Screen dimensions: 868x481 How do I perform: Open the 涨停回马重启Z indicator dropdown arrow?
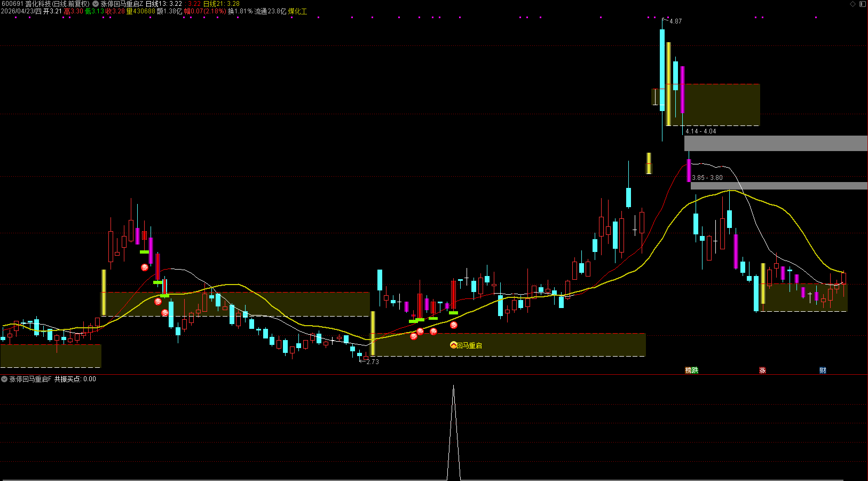(x=96, y=4)
